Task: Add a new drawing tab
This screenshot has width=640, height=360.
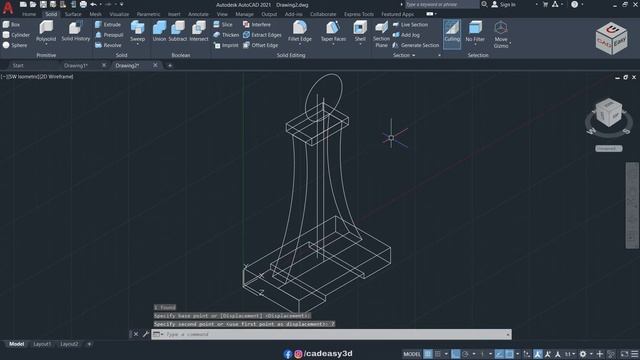Action: click(x=170, y=65)
